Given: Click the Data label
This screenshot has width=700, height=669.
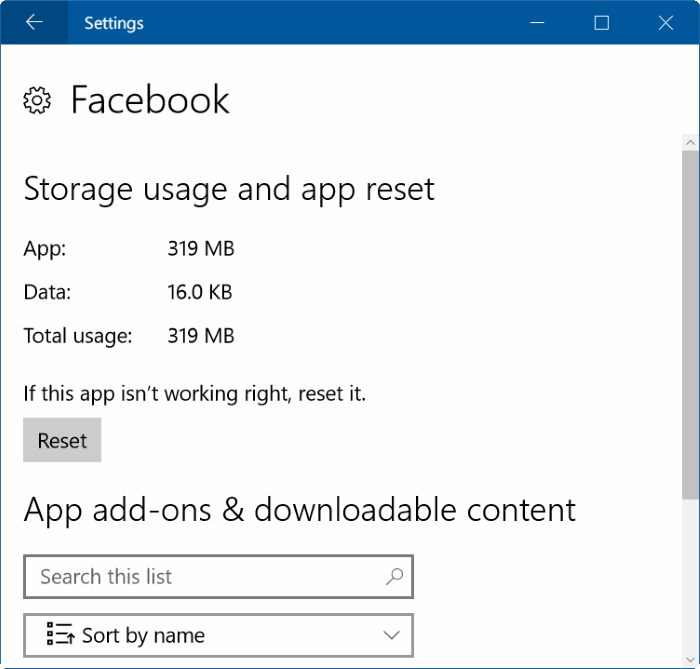Looking at the screenshot, I should tap(47, 293).
